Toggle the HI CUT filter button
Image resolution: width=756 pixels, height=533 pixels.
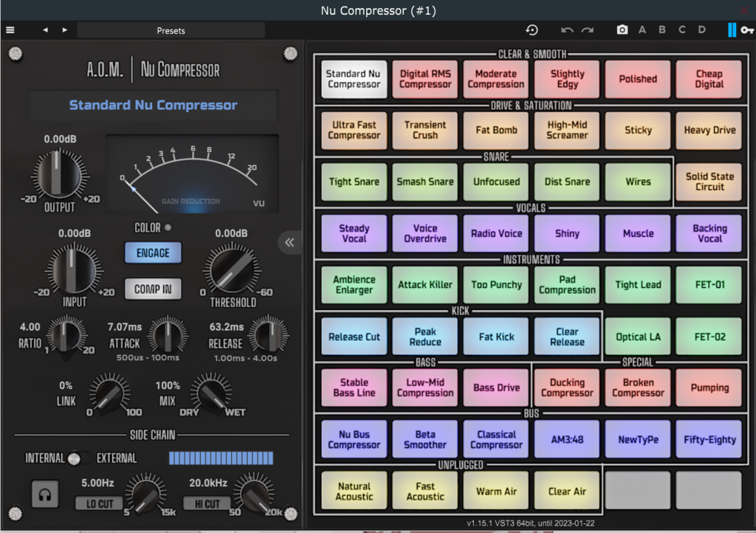[207, 503]
